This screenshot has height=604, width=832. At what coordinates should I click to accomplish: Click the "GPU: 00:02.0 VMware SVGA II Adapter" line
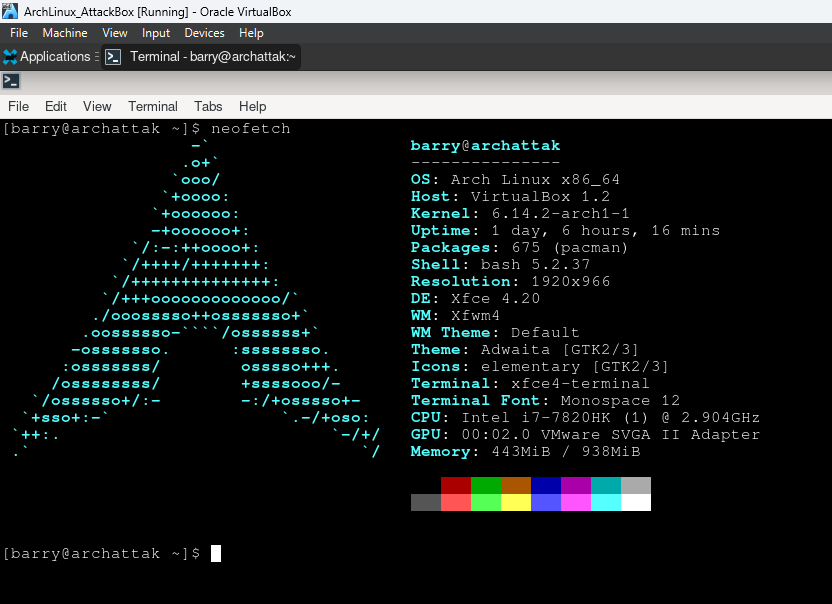click(x=585, y=434)
